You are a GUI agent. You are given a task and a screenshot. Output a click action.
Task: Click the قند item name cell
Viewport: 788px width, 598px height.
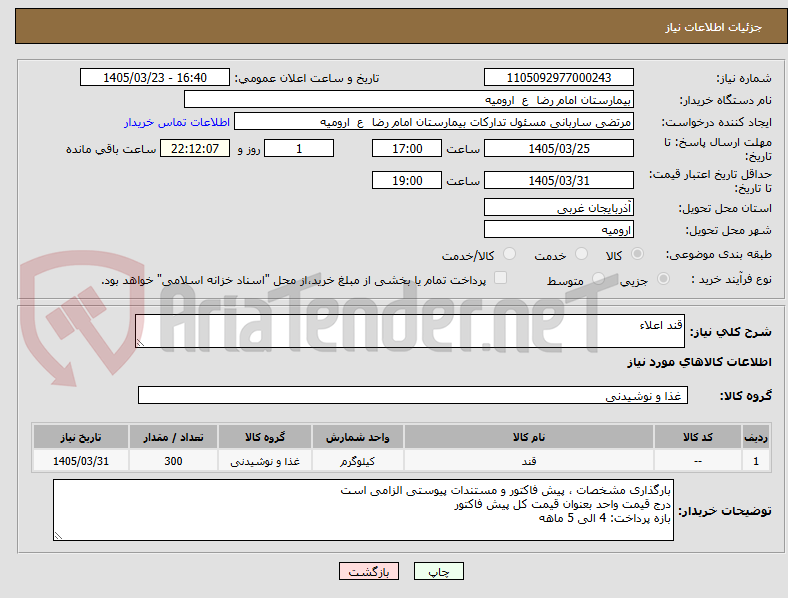pos(529,461)
